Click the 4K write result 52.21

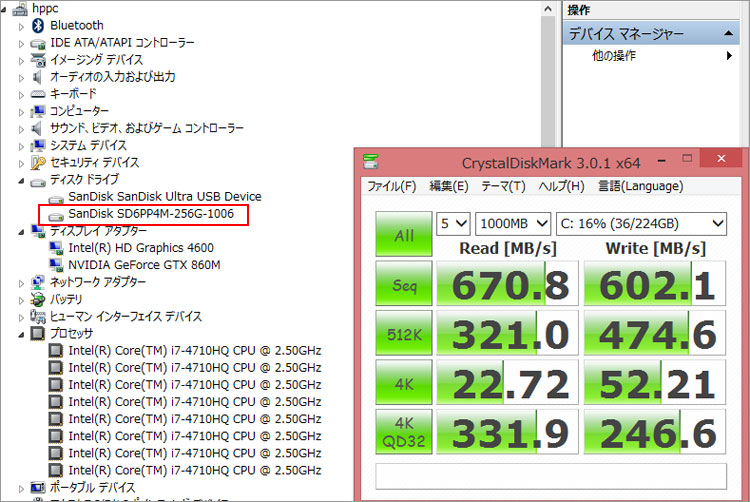[x=655, y=382]
